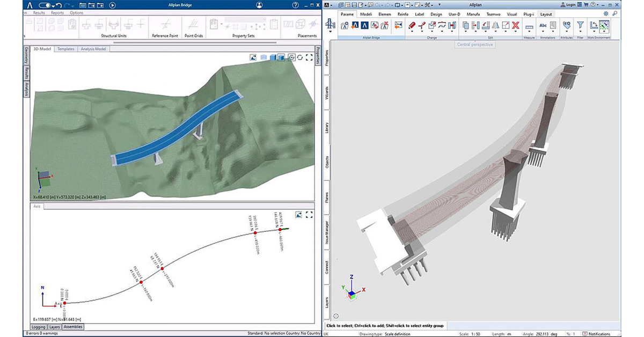Open the Library side palette tab
Screen dimensions: 644x337
[x=327, y=128]
